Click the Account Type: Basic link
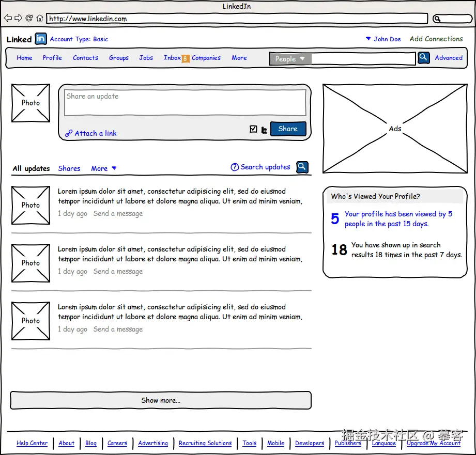This screenshot has width=476, height=455. pyautogui.click(x=79, y=39)
